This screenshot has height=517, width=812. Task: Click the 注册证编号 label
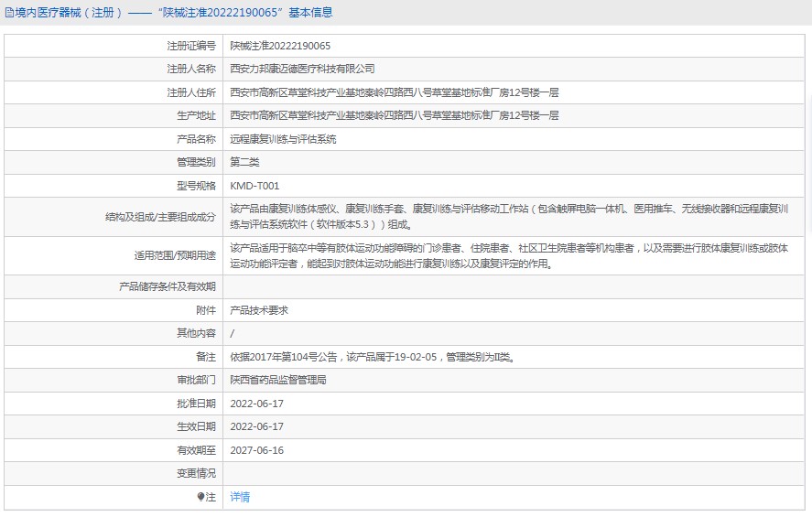click(191, 46)
